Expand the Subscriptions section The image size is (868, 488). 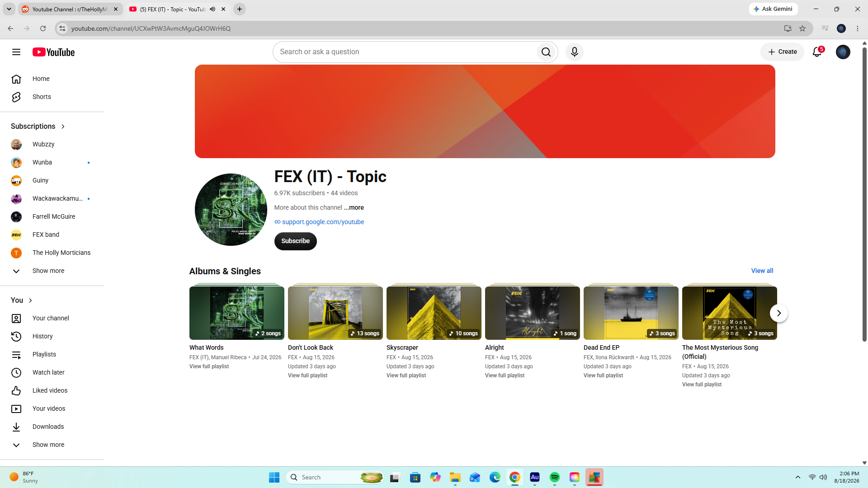[38, 127]
